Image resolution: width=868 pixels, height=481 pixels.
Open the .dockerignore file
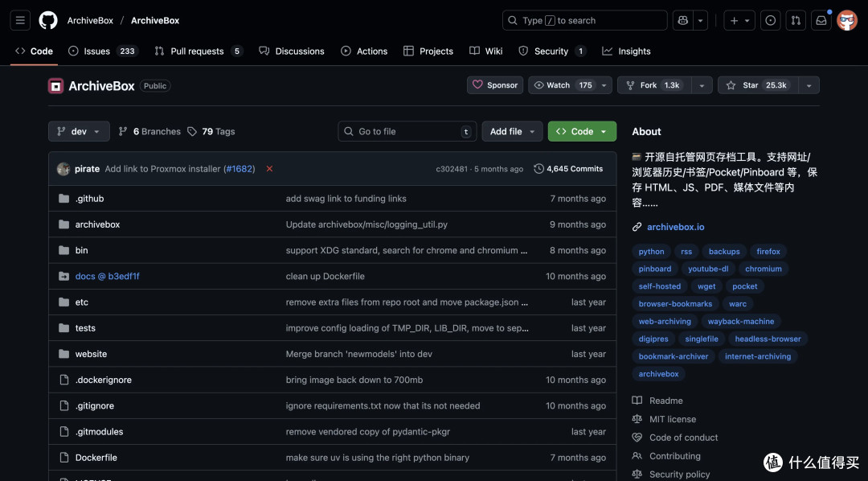[x=104, y=380]
